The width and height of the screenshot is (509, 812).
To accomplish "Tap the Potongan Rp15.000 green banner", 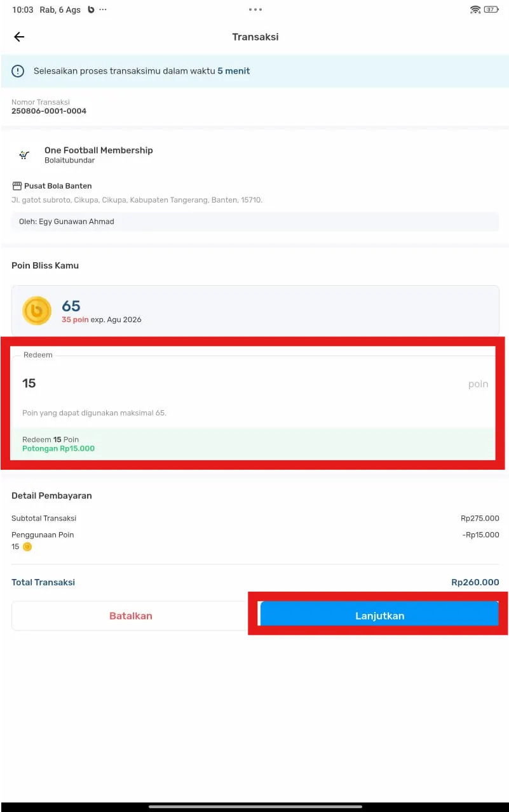I will 254,444.
